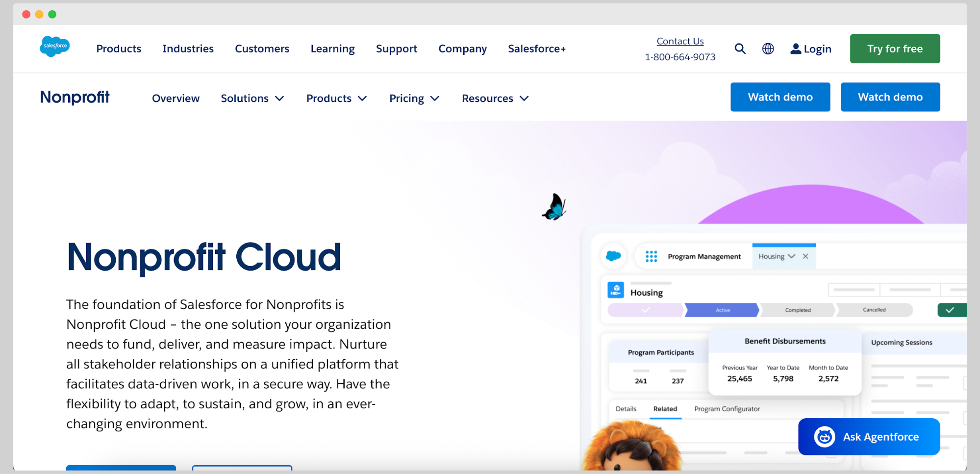
Task: Select the Details tab in mockup
Action: [x=626, y=409]
